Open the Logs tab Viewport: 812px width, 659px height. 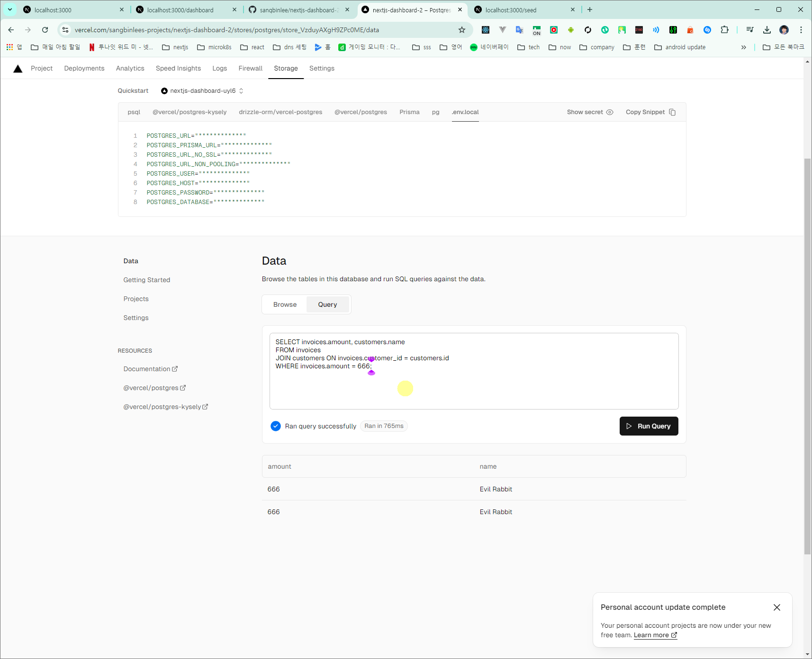click(x=220, y=68)
